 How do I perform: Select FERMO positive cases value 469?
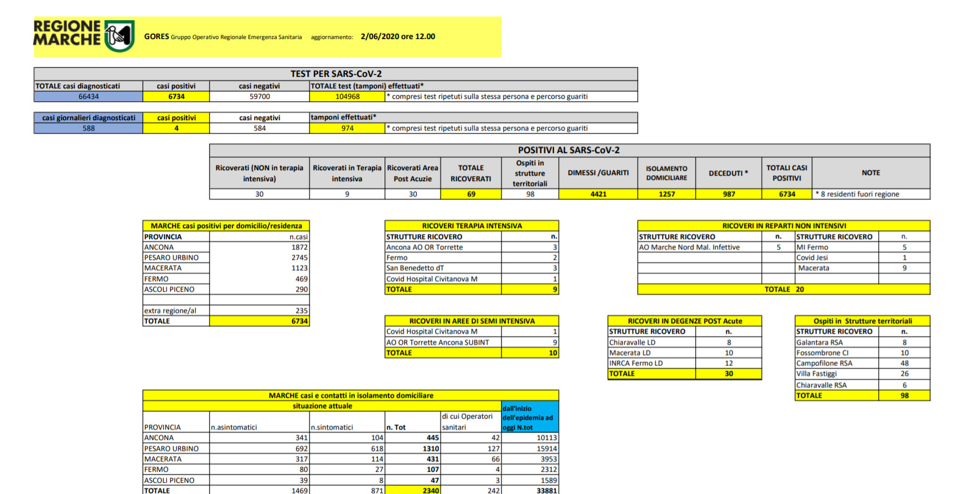coord(302,279)
